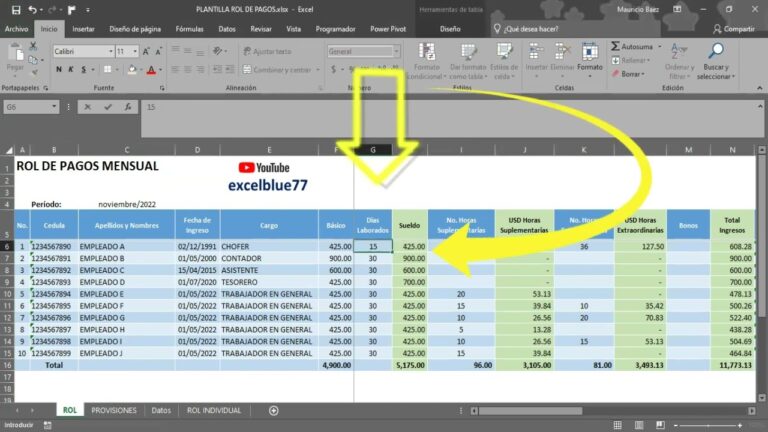
Task: Confirm entry with formula bar checkmark
Action: (x=108, y=107)
